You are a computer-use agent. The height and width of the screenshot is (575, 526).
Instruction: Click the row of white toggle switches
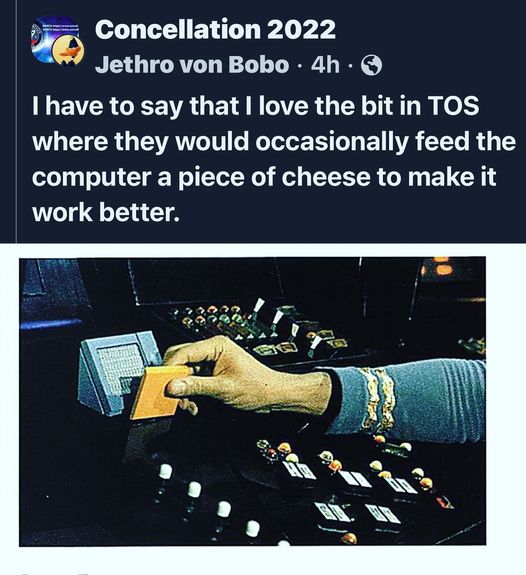[x=209, y=500]
